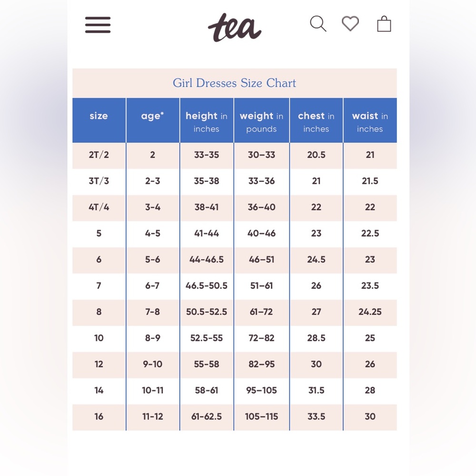
Task: Click the age column header
Action: [153, 120]
